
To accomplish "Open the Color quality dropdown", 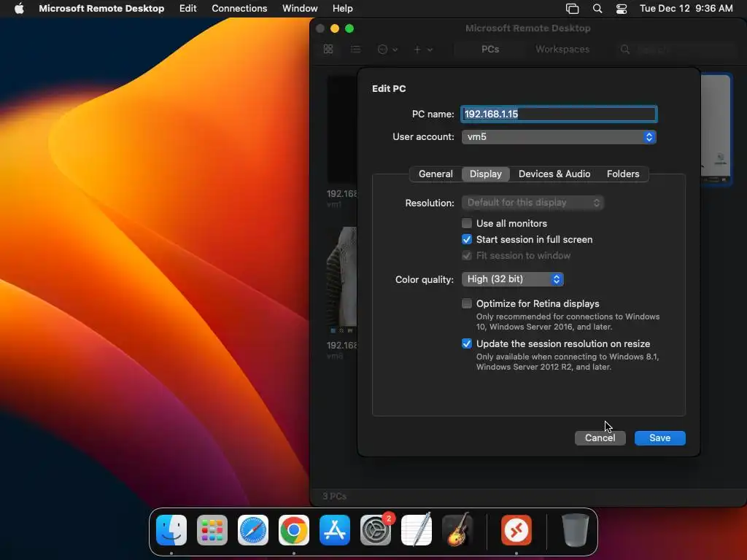I will click(513, 279).
